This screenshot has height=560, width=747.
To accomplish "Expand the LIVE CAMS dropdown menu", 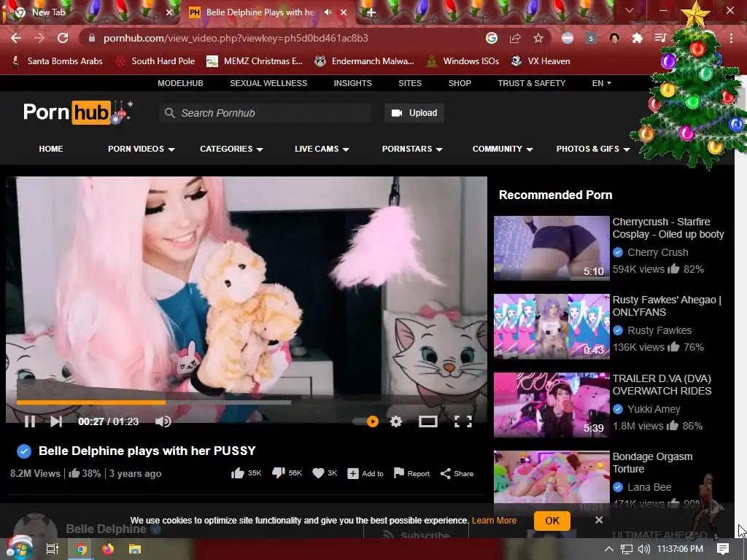I will point(322,149).
